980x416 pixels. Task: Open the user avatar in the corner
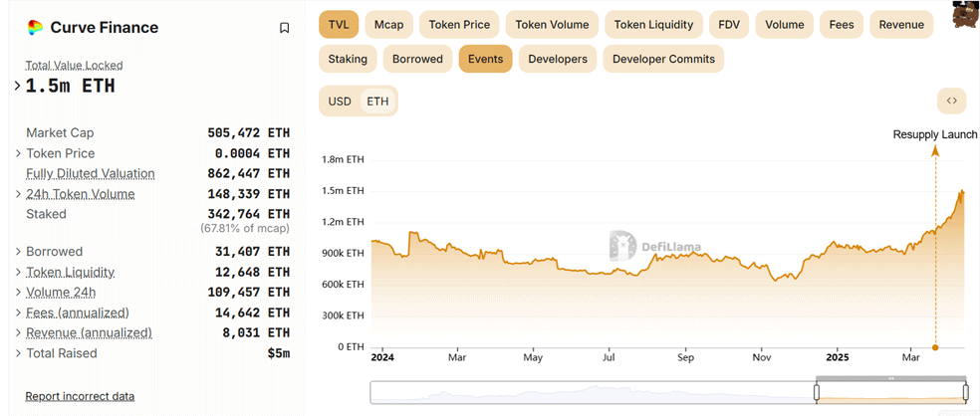click(965, 14)
